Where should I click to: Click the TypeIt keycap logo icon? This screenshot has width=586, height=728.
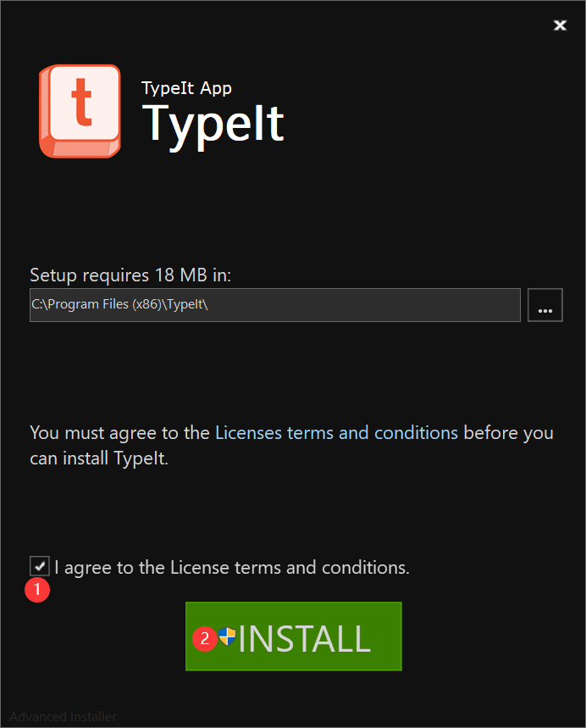click(x=80, y=111)
